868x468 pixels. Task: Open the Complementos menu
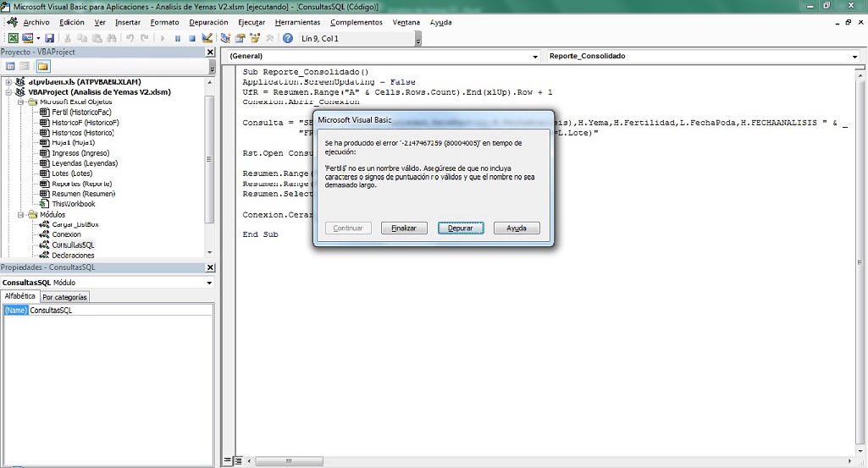(356, 22)
